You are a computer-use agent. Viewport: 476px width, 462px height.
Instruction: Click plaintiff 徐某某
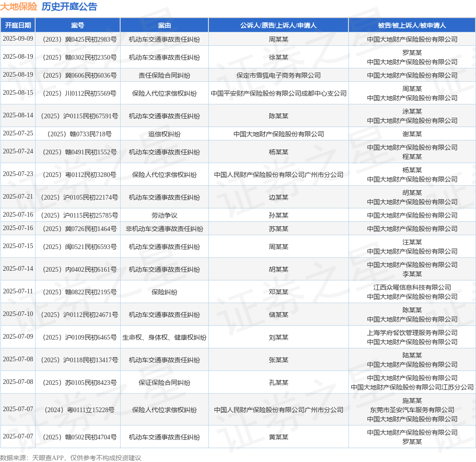pyautogui.click(x=278, y=57)
